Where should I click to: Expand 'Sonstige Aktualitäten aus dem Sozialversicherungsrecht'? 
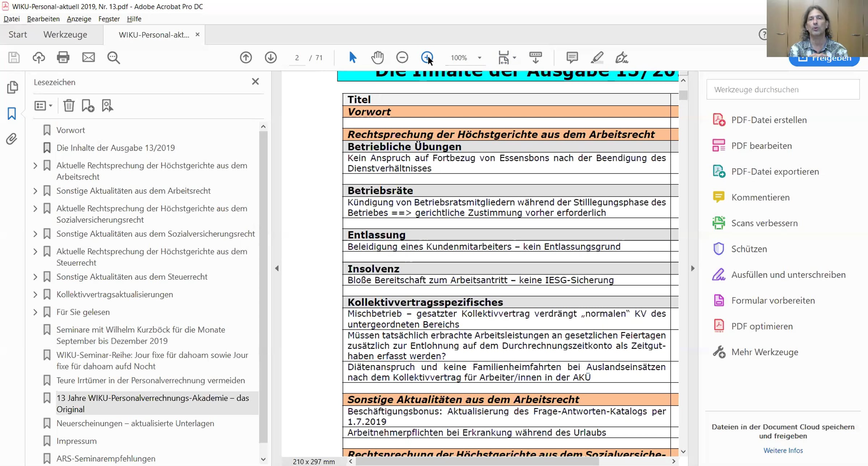(x=35, y=234)
